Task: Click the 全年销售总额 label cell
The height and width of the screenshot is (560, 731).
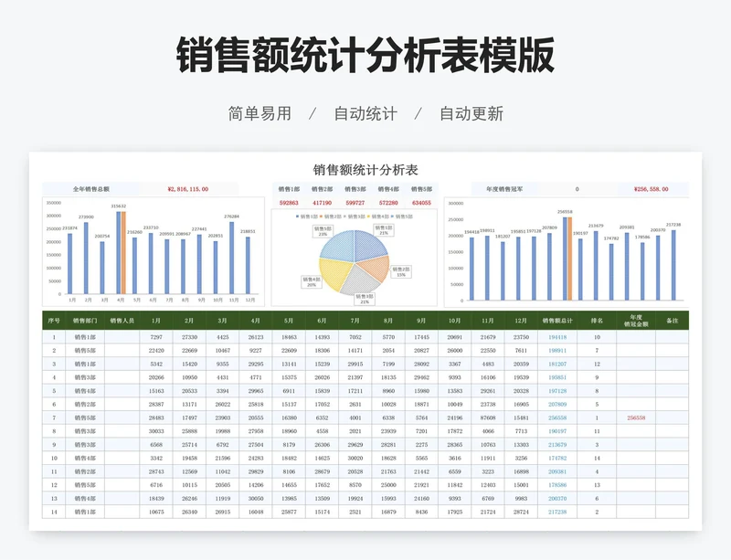Action: (90, 189)
